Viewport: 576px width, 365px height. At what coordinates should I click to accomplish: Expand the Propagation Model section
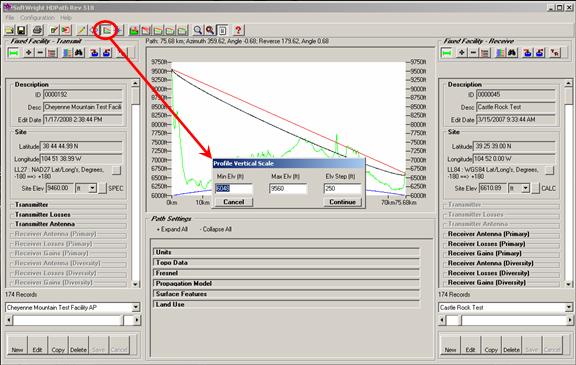tap(286, 283)
